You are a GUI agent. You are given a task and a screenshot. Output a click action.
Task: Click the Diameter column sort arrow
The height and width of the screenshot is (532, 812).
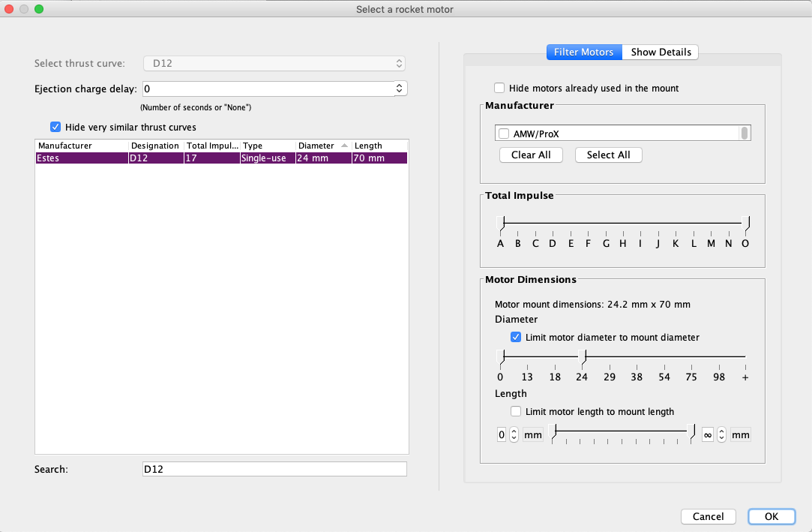point(343,145)
